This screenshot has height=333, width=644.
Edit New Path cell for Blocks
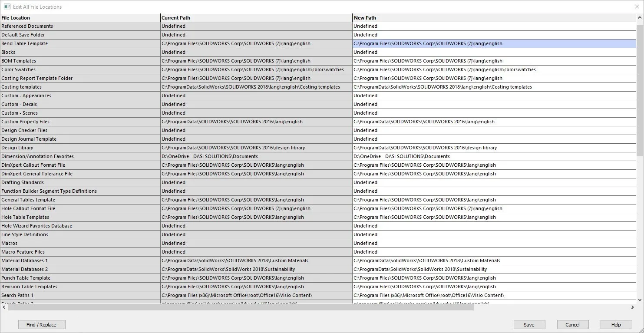point(494,52)
